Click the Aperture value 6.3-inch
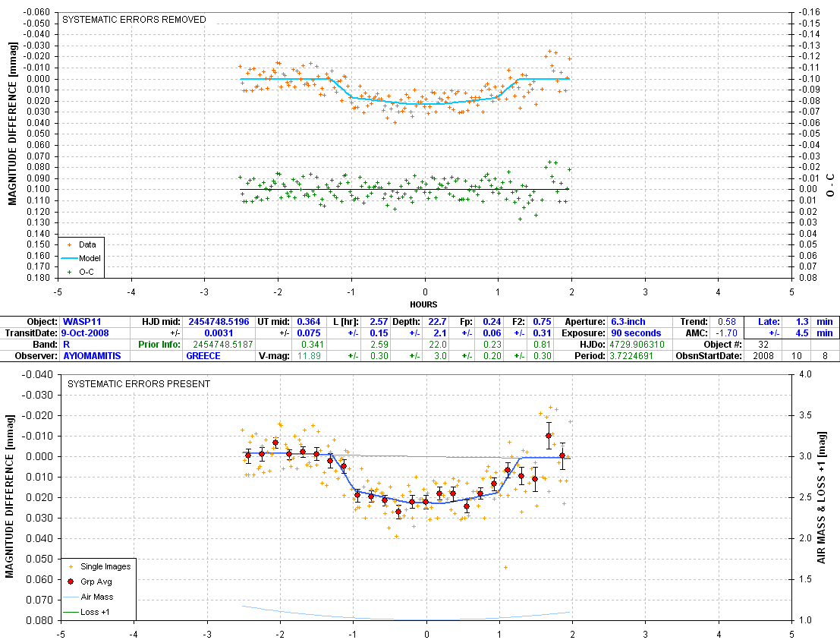Image resolution: width=840 pixels, height=643 pixels. (628, 322)
